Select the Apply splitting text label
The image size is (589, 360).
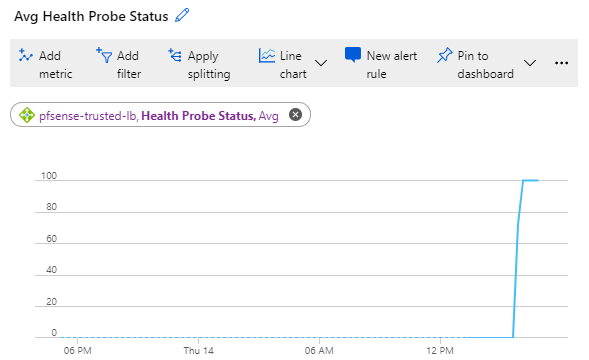pyautogui.click(x=209, y=65)
